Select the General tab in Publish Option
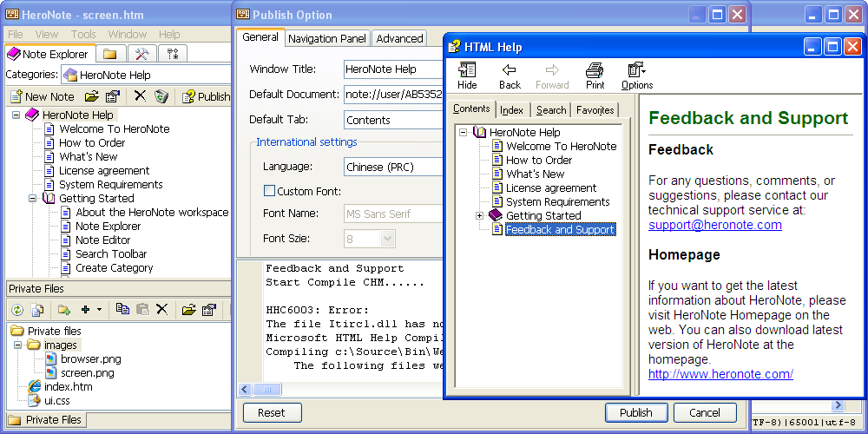This screenshot has height=434, width=868. point(260,37)
